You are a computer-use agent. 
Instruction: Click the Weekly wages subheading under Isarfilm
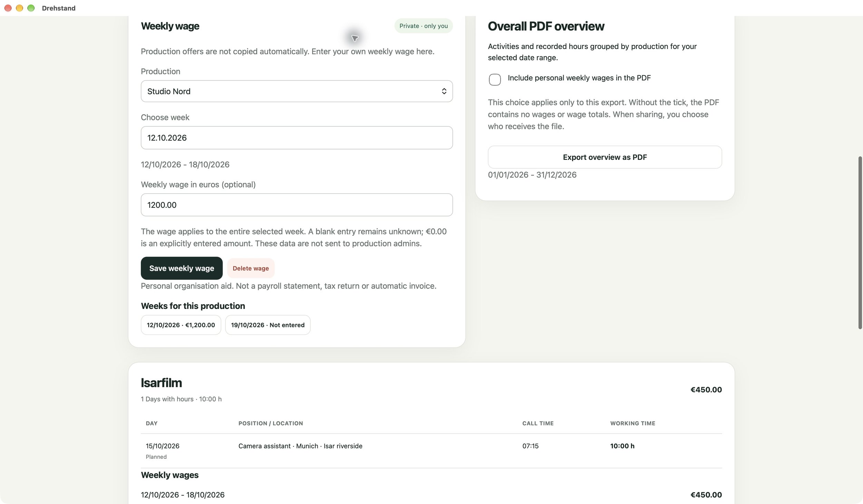[169, 475]
